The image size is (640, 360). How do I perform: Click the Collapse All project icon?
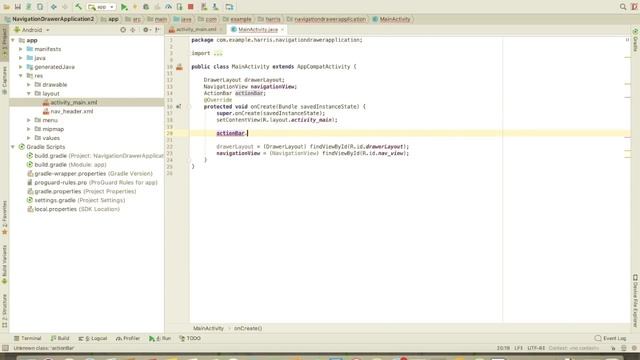133,30
